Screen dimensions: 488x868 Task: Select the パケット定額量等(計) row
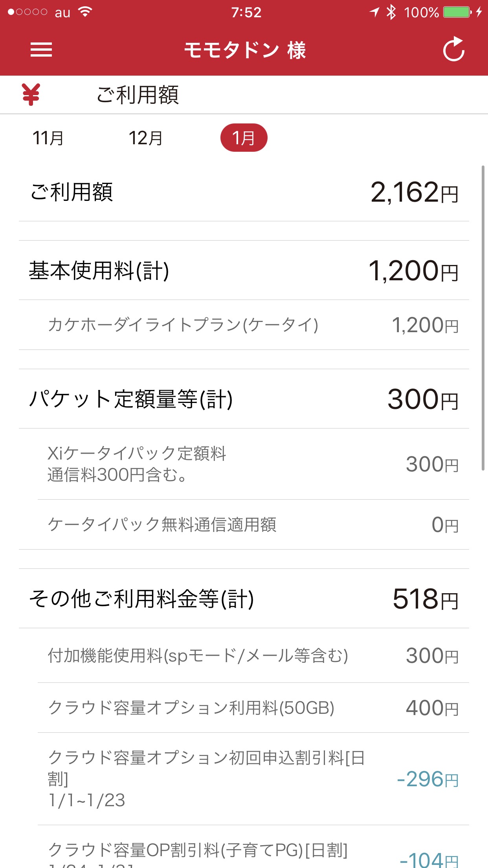point(244,399)
